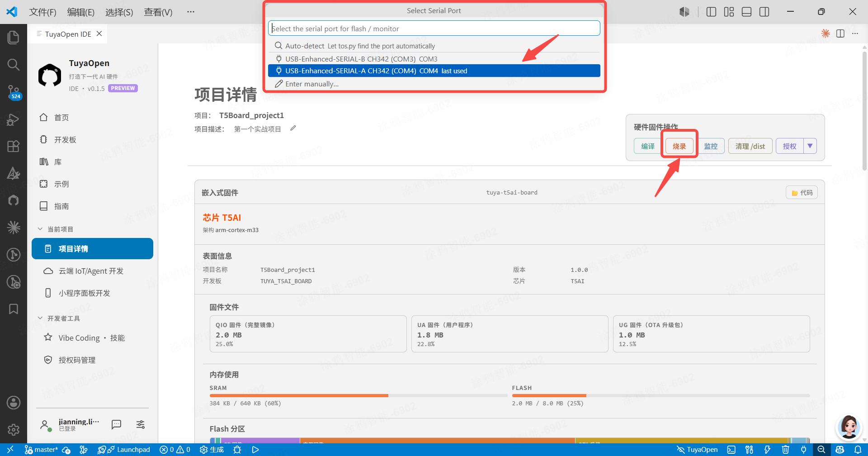Toggle the secondary side bar layout button
868x456 pixels.
point(764,12)
